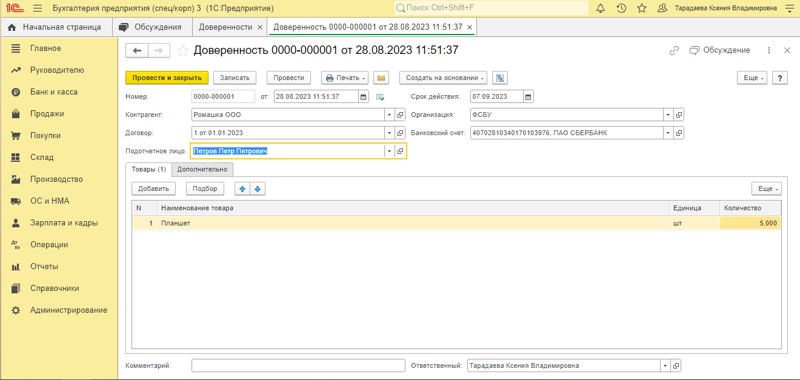Select the quantity cell 5,000
Image resolution: width=800 pixels, height=380 pixels.
point(750,223)
